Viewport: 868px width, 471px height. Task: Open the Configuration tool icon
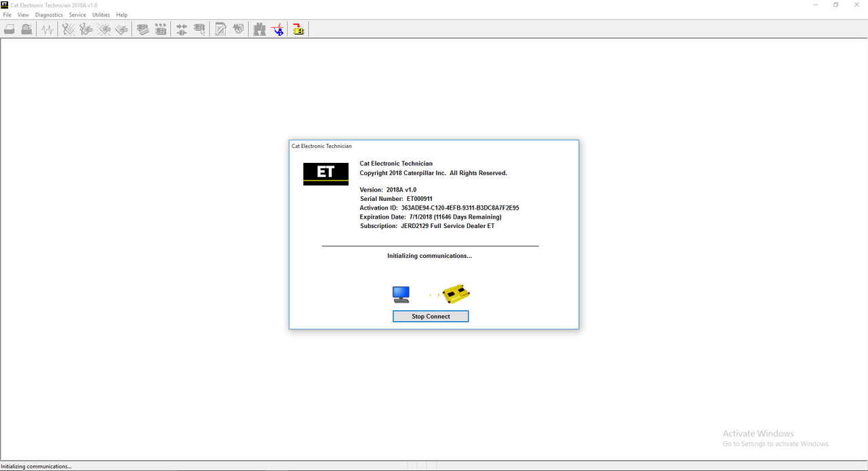[161, 29]
